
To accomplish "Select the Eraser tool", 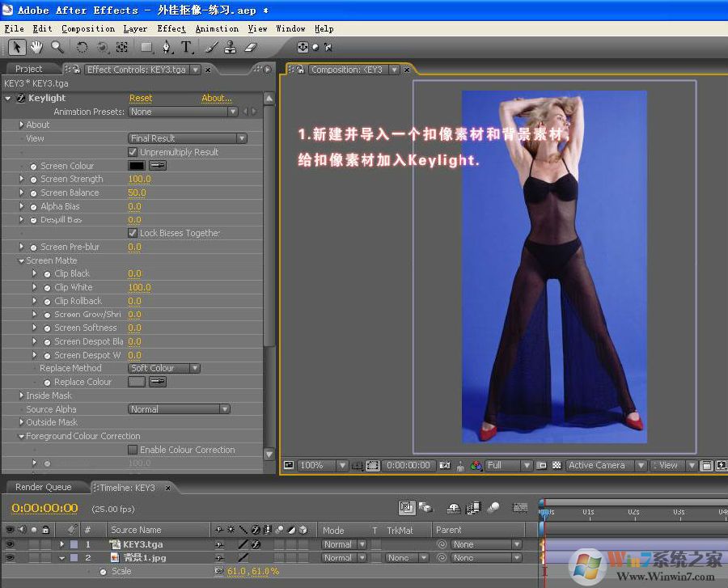I will (x=250, y=47).
